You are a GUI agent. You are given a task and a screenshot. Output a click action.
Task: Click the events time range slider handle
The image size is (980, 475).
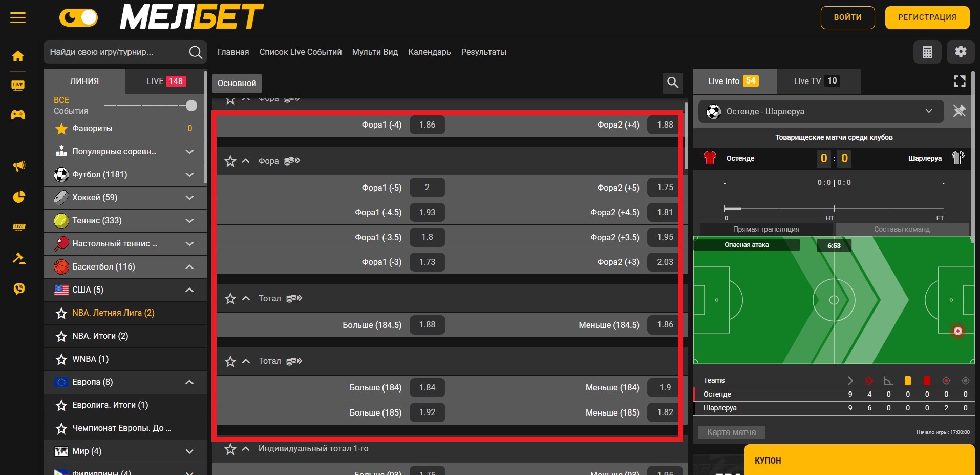(x=191, y=106)
